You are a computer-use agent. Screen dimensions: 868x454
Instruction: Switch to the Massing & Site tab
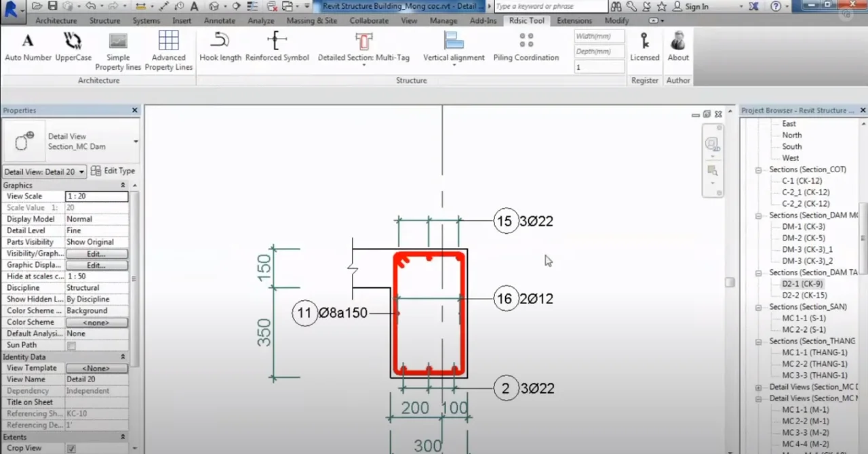coord(311,20)
